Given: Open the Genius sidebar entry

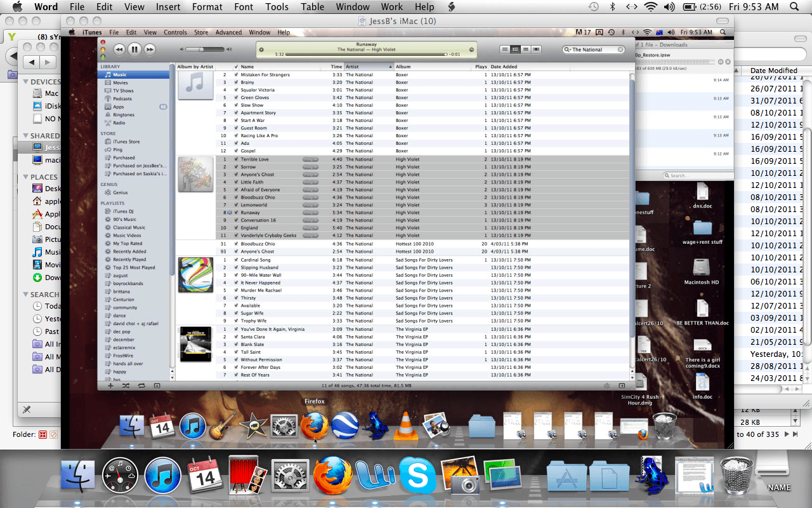Looking at the screenshot, I should pos(133,192).
